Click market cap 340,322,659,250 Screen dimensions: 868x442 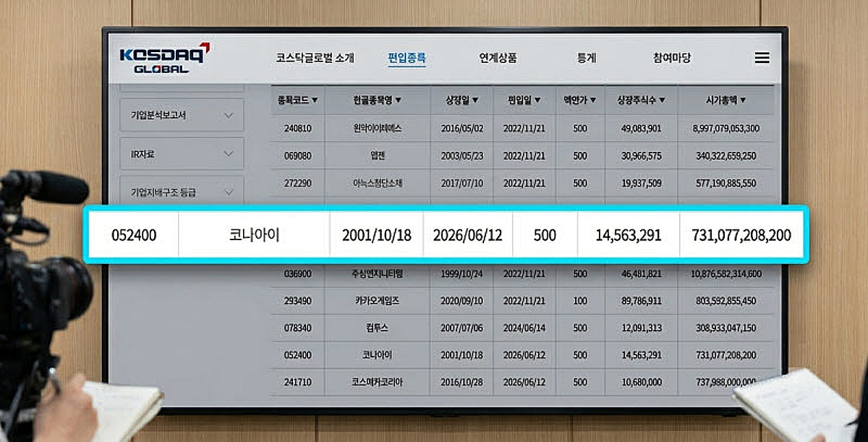point(726,156)
